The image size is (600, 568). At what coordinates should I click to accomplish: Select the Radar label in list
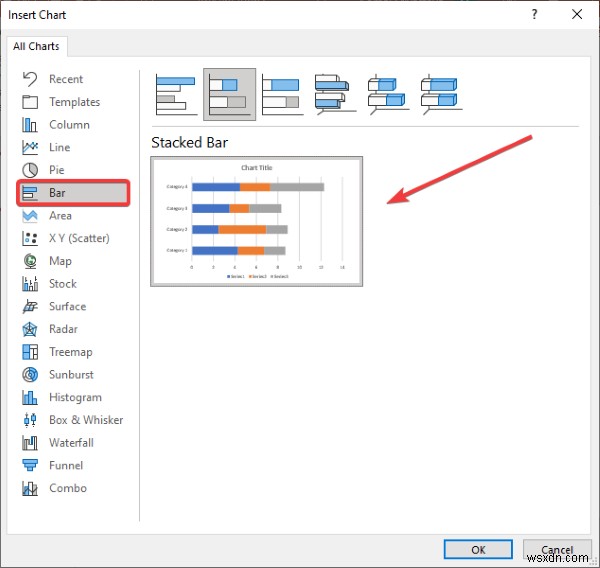tap(64, 329)
